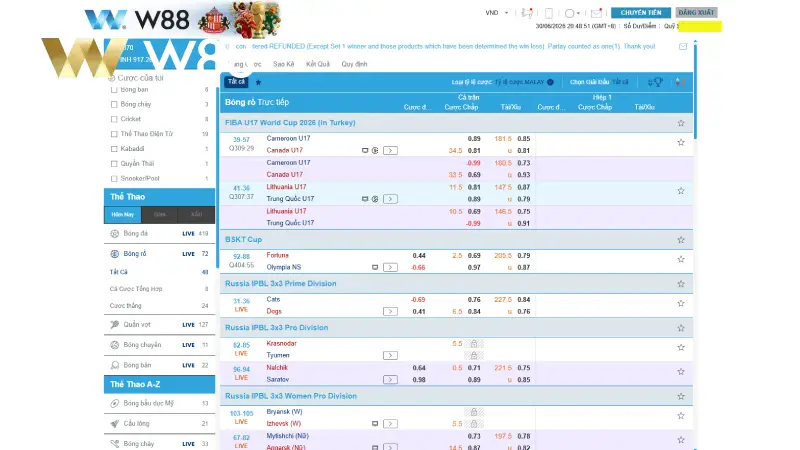
Task: Click the trophy sort icon in filter bar
Action: [655, 82]
